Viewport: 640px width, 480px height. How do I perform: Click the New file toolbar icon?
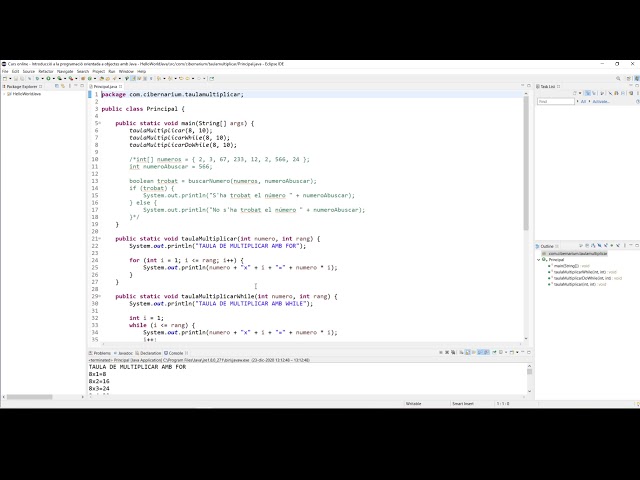pyautogui.click(x=5, y=78)
